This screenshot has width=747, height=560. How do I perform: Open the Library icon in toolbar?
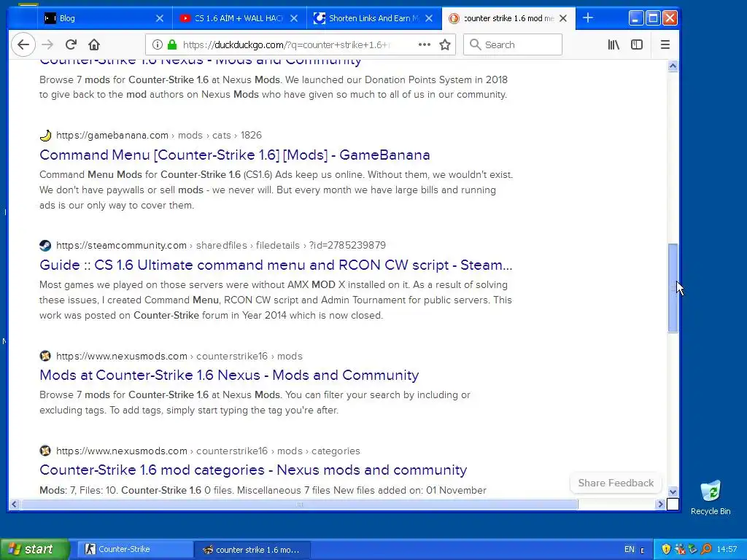[x=614, y=44]
